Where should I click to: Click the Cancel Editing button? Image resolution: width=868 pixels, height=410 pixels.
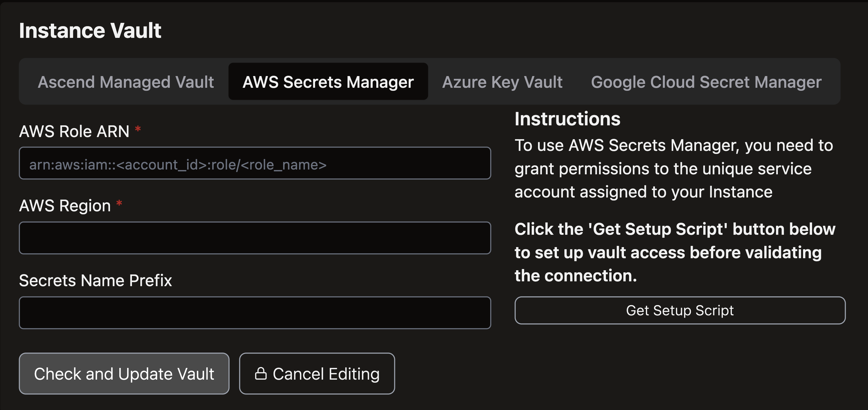[317, 373]
